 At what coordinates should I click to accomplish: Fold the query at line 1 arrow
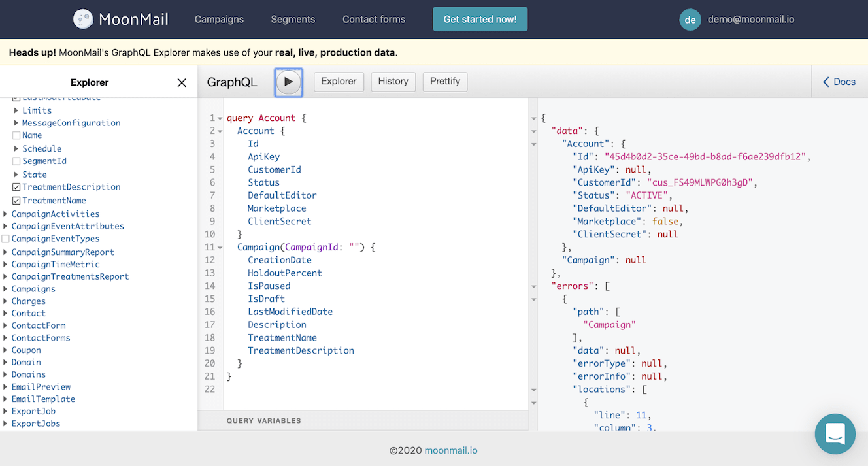pyautogui.click(x=220, y=118)
